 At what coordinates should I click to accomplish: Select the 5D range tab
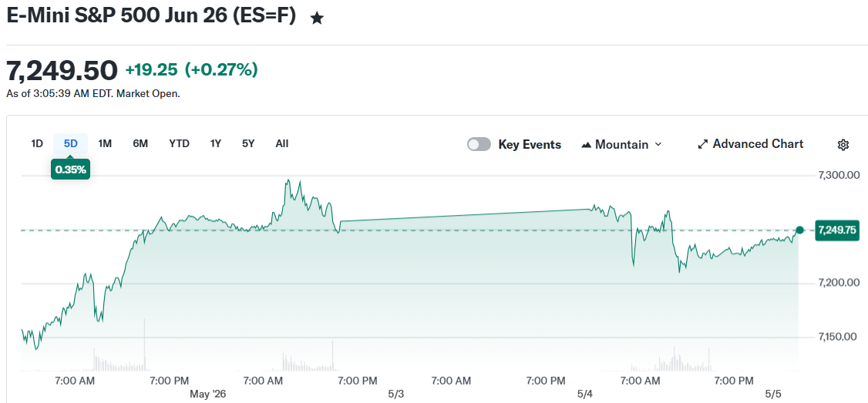coord(71,144)
